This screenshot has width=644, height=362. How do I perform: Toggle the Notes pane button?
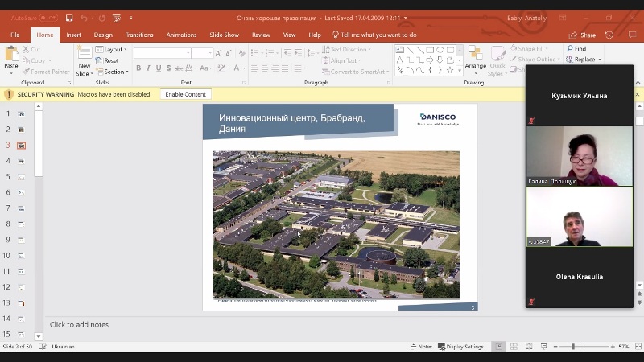[420, 347]
